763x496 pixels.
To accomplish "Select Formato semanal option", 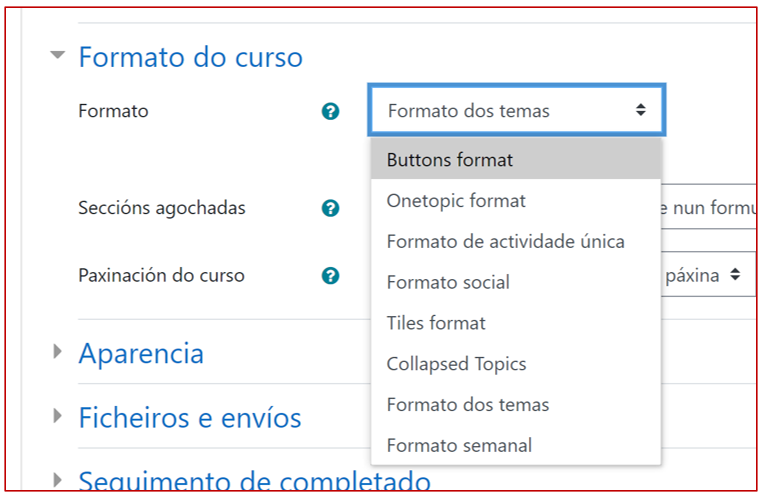I will 459,446.
